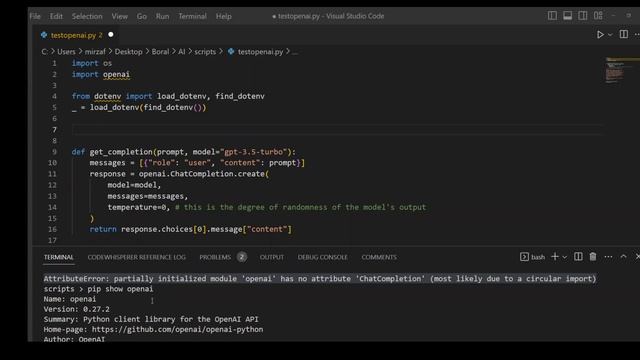Click testopenai.py in the breadcrumb
The image size is (640, 360).
tap(260, 52)
